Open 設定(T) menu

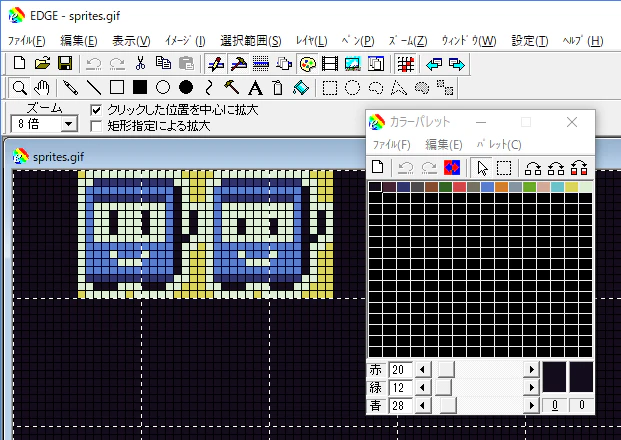(530, 40)
